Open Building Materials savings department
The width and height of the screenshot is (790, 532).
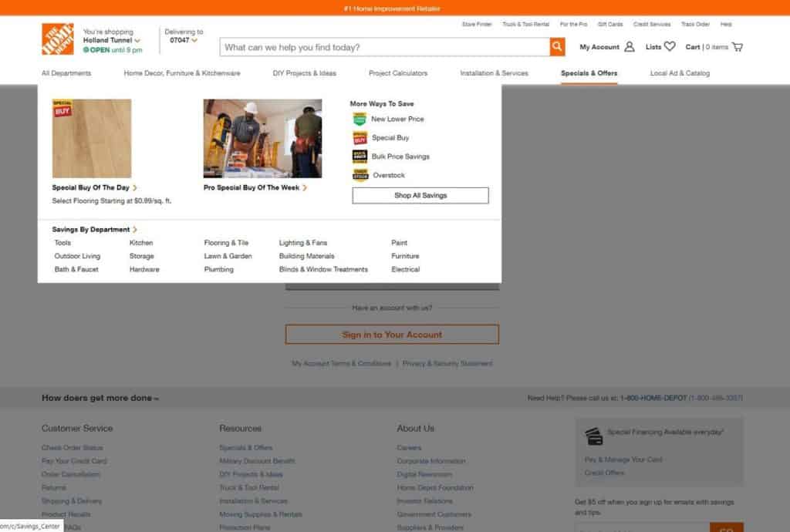[307, 256]
